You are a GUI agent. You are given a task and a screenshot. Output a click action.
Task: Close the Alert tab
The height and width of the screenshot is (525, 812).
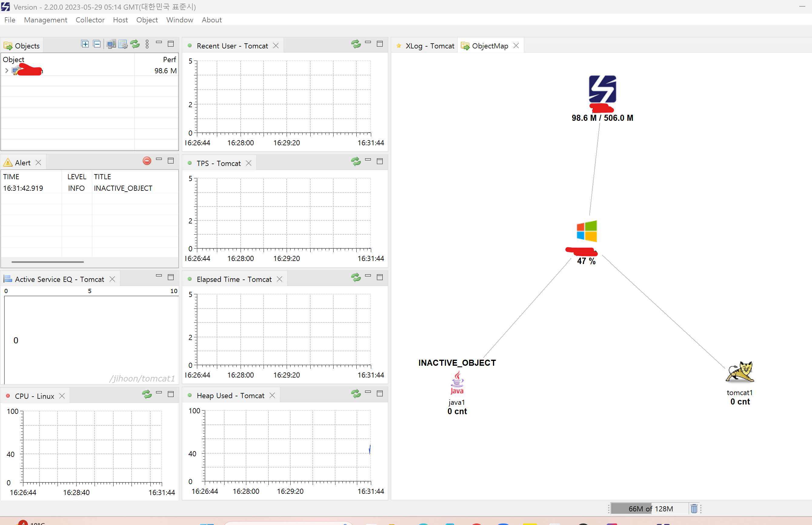38,163
